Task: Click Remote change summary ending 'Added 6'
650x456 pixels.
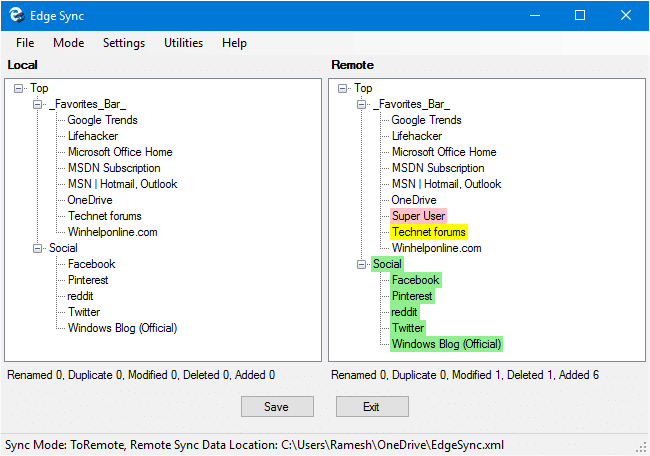Action: pyautogui.click(x=465, y=375)
